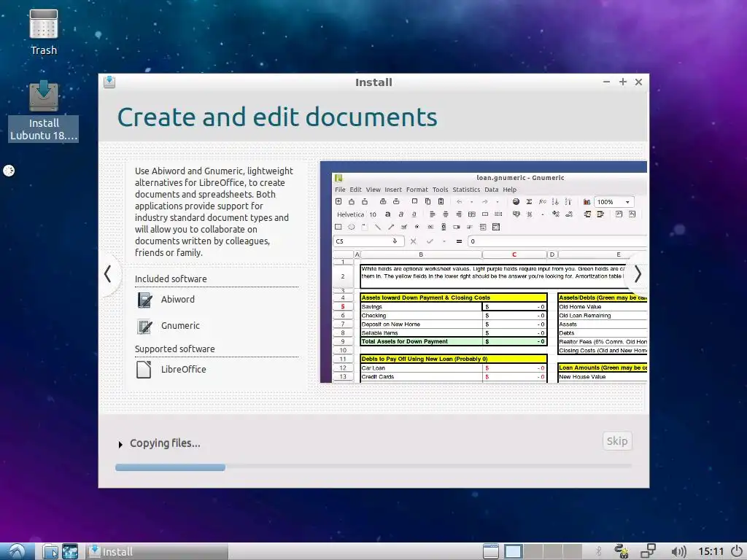This screenshot has height=560, width=747.
Task: Click the "LibreOffice" label under Supported software
Action: click(x=183, y=369)
